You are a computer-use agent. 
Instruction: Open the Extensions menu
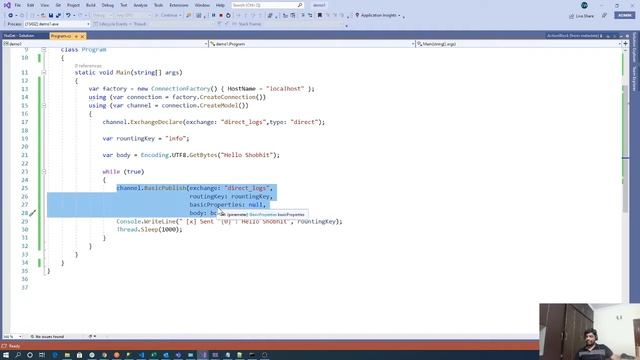(179, 5)
